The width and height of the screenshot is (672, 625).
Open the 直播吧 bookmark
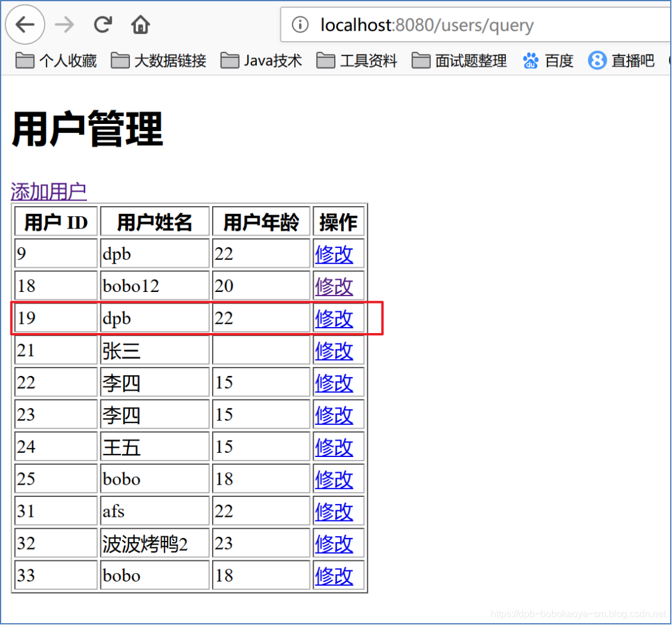(x=621, y=60)
